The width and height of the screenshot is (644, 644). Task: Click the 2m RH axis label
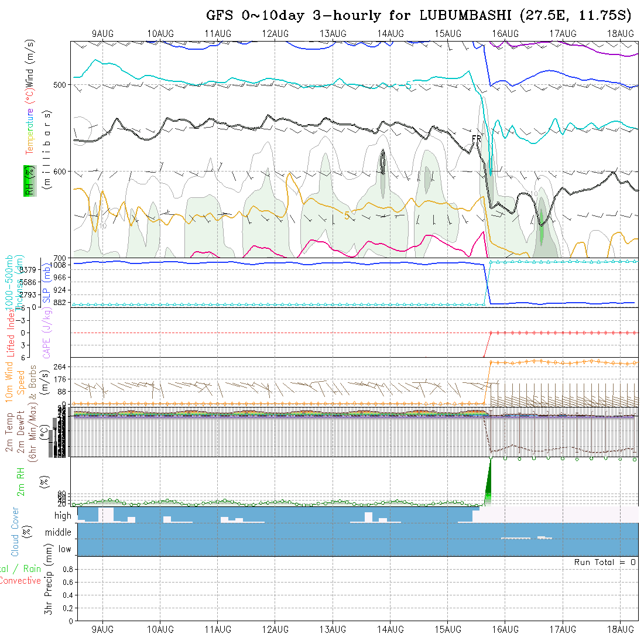point(20,482)
